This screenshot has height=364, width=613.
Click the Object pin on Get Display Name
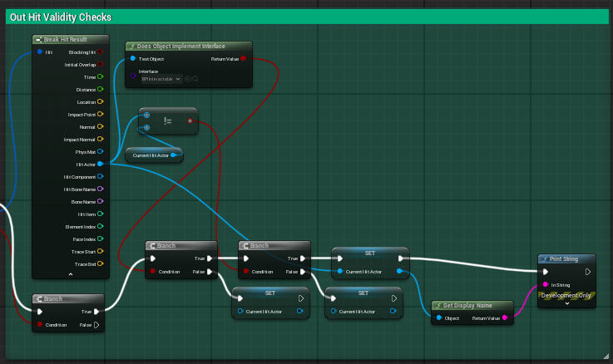coord(439,318)
